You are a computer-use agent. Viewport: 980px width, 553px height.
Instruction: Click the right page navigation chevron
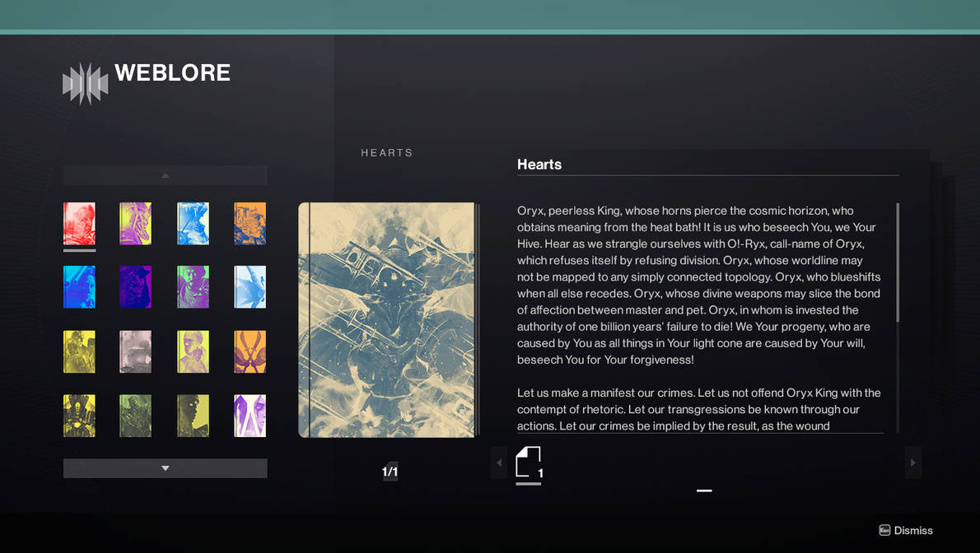pos(912,463)
